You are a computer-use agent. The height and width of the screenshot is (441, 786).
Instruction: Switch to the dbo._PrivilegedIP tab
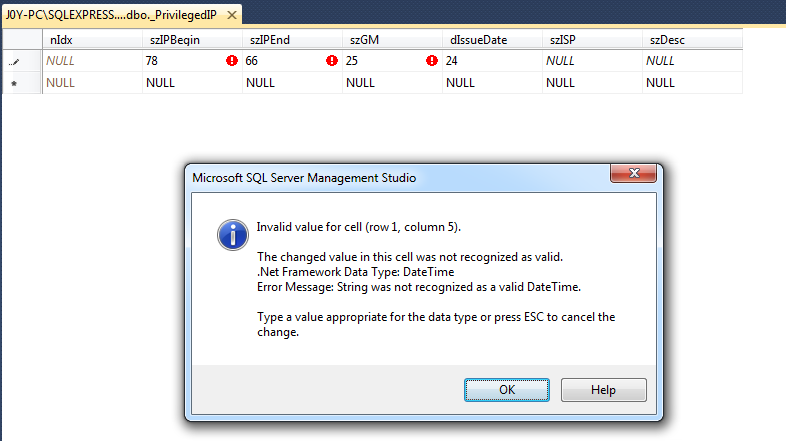[x=111, y=15]
